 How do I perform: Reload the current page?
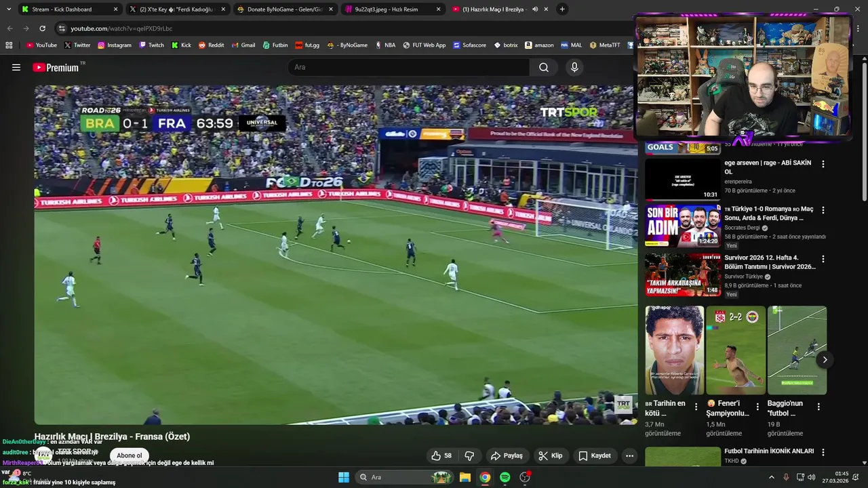click(x=42, y=28)
